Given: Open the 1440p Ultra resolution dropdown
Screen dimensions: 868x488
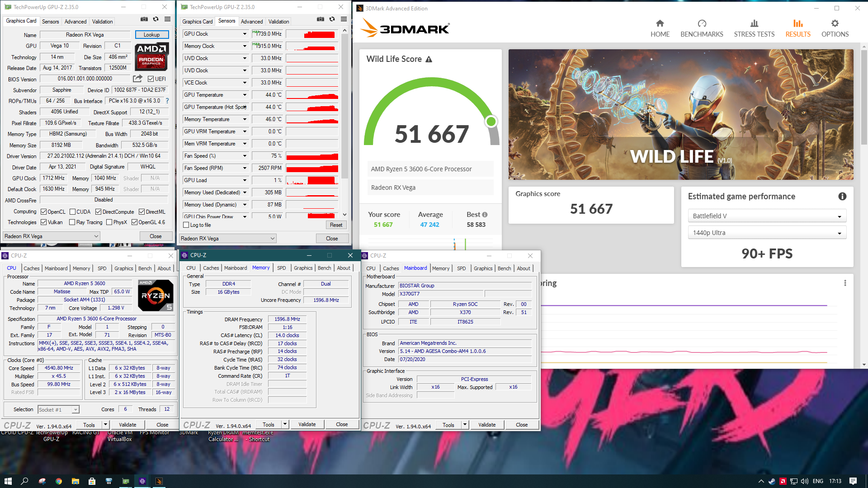Looking at the screenshot, I should (767, 233).
